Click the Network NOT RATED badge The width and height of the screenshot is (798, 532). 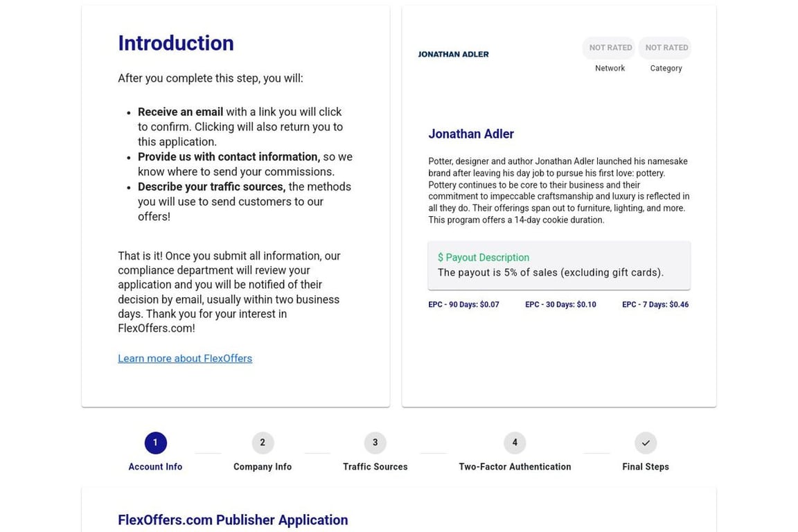pyautogui.click(x=610, y=47)
